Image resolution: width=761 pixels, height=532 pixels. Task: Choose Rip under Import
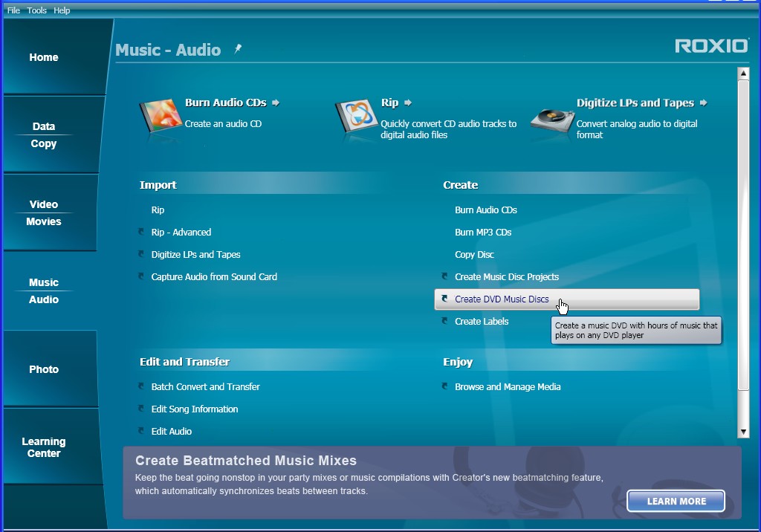pyautogui.click(x=158, y=210)
